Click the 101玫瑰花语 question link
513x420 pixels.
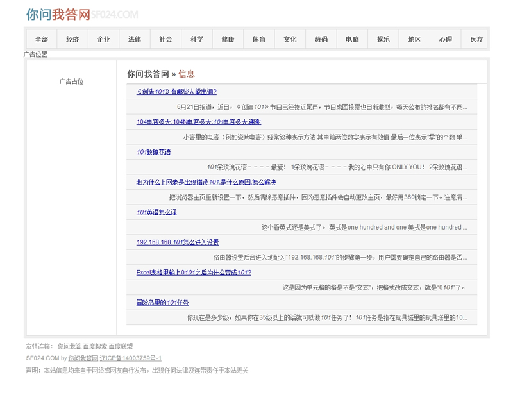pos(153,152)
